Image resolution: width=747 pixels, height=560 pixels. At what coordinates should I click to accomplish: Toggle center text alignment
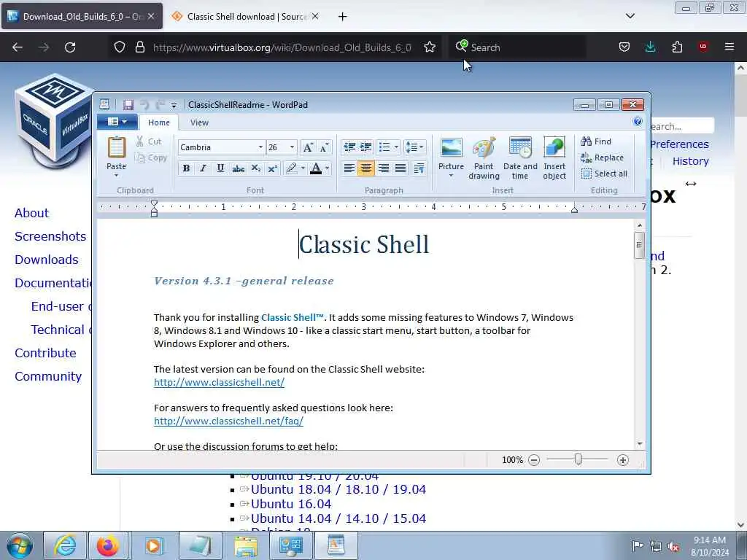tap(366, 168)
